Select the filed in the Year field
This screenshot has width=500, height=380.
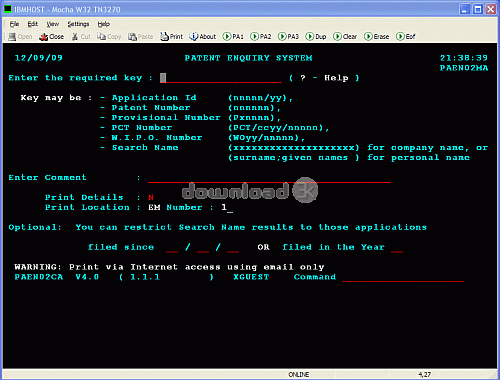click(x=397, y=248)
